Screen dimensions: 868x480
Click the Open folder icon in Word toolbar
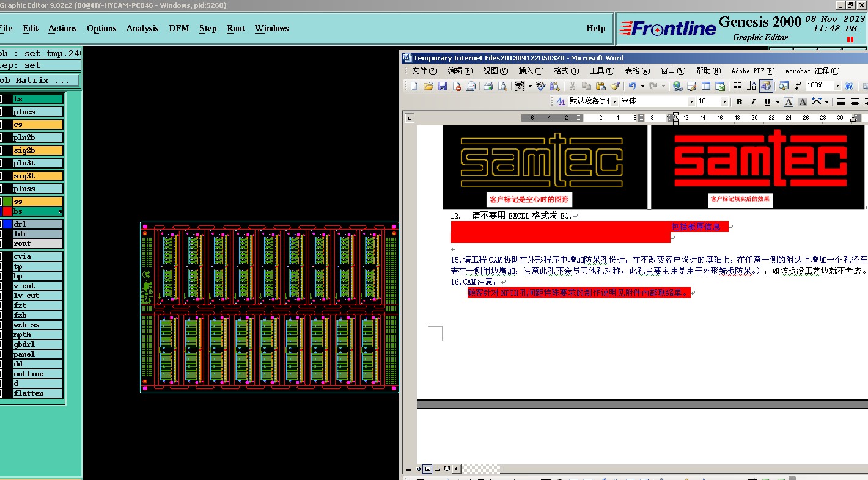point(428,86)
